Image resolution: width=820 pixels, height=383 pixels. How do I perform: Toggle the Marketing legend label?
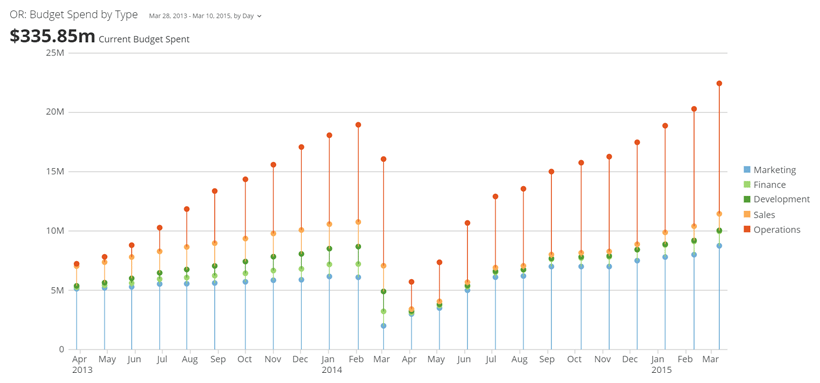[775, 170]
